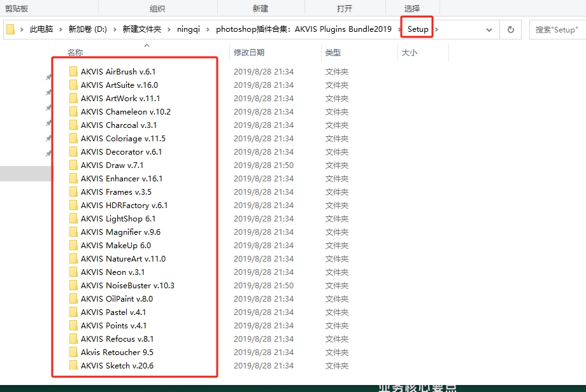Expand the chevron after Setup in the path
Viewport: 586px width, 392px height.
(436, 29)
